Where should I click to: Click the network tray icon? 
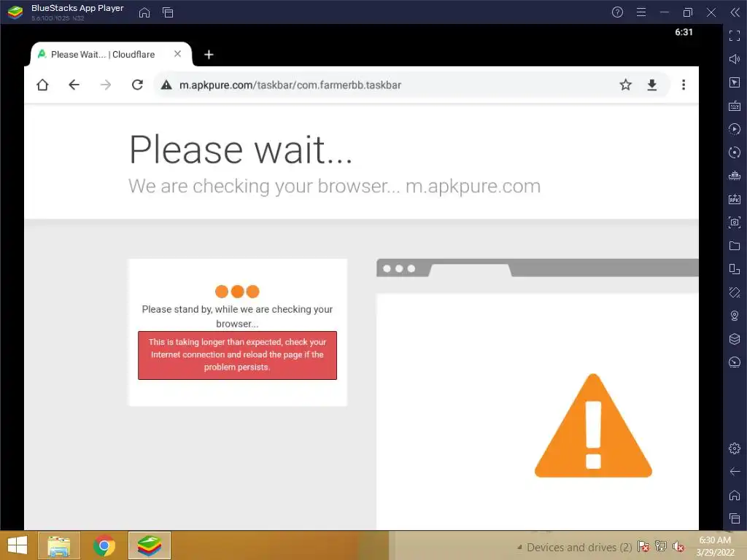click(661, 546)
